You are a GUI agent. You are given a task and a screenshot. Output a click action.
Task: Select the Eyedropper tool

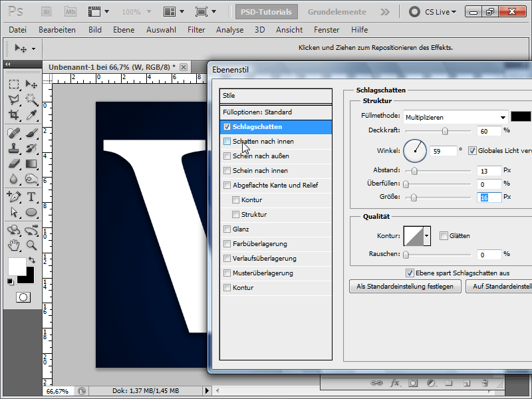[31, 115]
